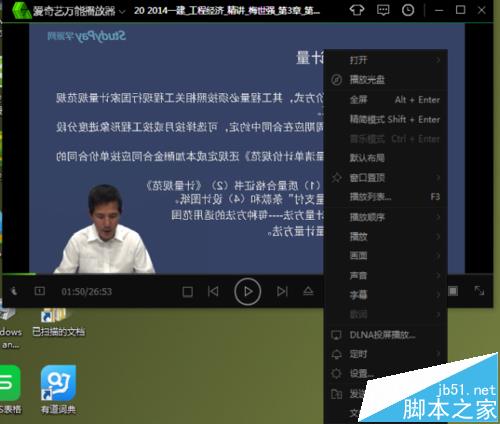Expand the 画面 submenu arrow
The height and width of the screenshot is (424, 500).
[438, 256]
